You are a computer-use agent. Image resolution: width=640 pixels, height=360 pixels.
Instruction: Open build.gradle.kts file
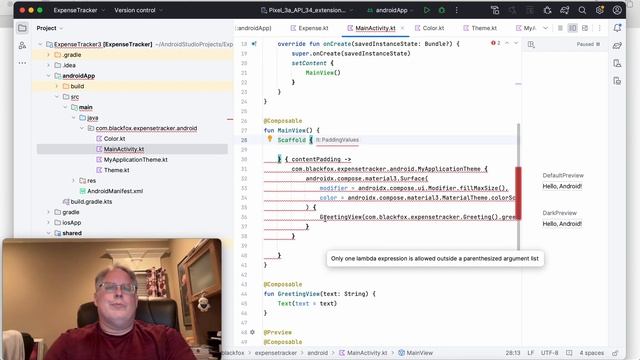point(87,202)
